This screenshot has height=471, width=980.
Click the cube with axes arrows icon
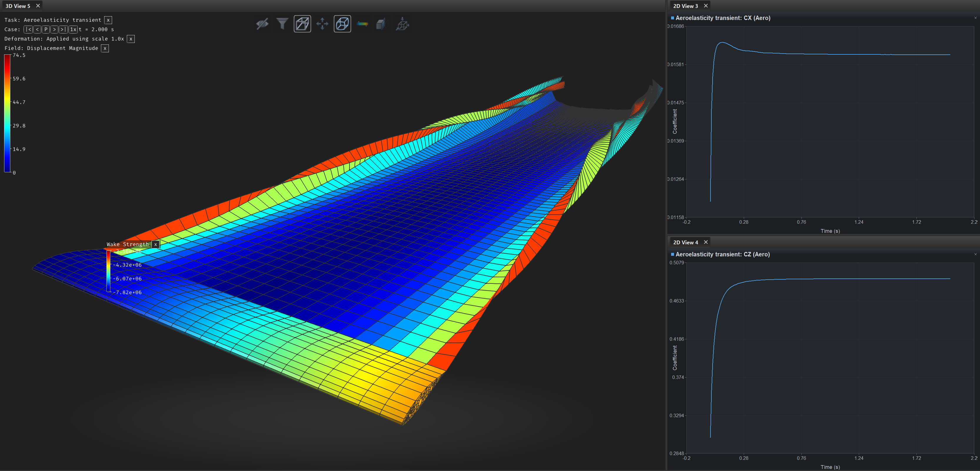click(x=402, y=24)
